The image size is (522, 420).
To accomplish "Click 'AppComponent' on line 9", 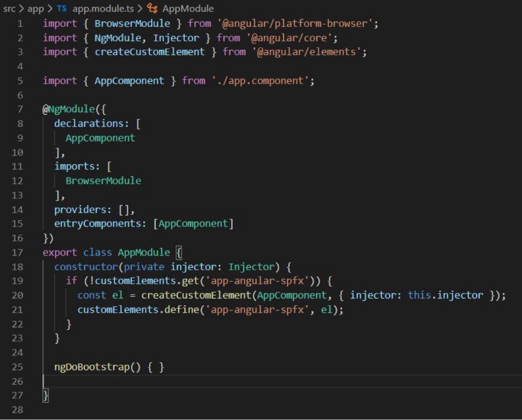I will (x=100, y=138).
